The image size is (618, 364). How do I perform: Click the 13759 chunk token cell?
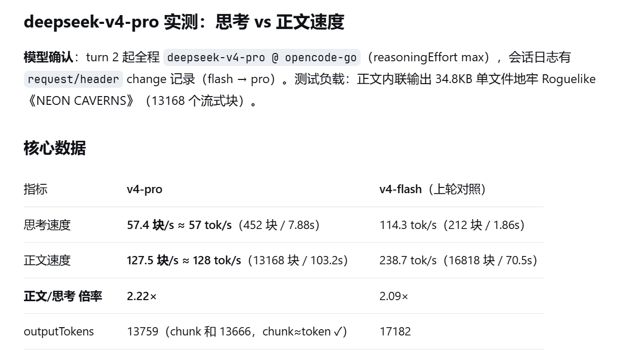pyautogui.click(x=237, y=332)
